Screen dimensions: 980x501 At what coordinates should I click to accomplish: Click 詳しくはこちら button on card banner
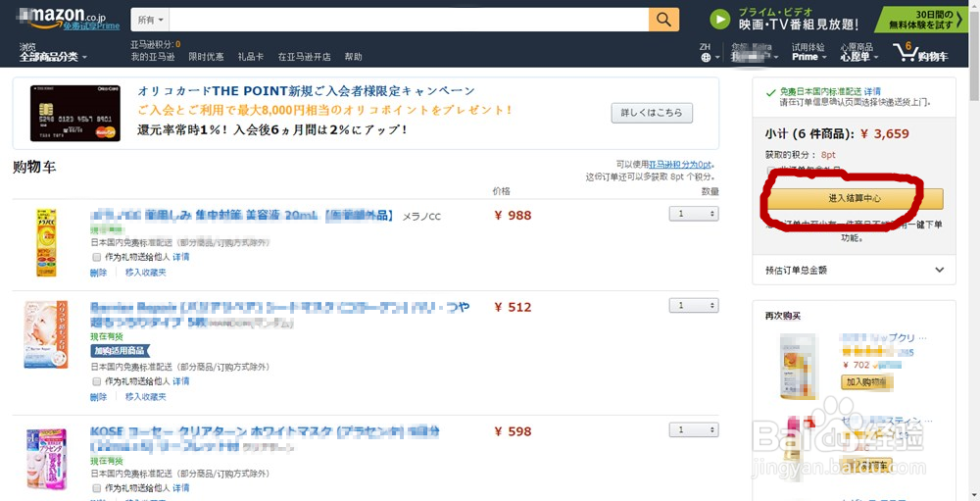[x=652, y=113]
